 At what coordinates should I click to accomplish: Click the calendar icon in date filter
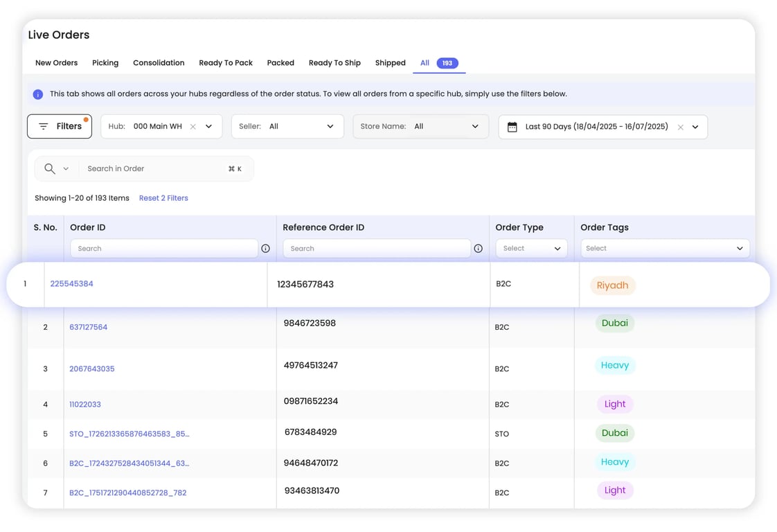(x=512, y=127)
